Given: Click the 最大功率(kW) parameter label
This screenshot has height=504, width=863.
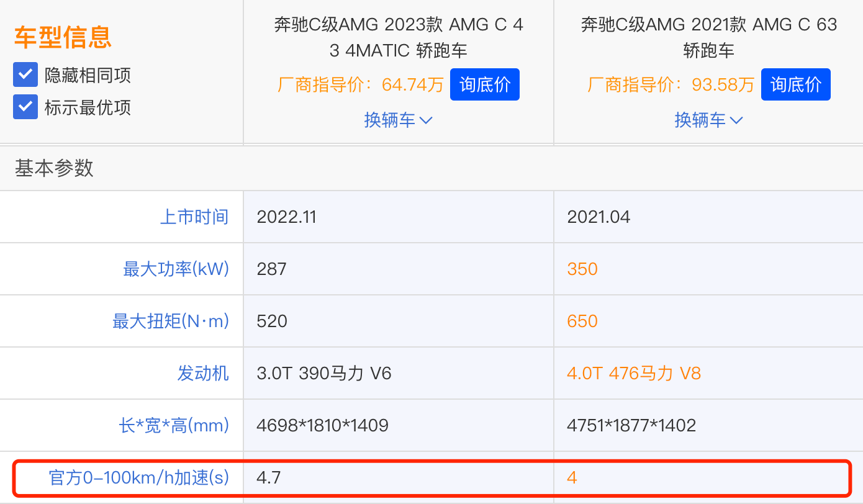Looking at the screenshot, I should (x=176, y=269).
